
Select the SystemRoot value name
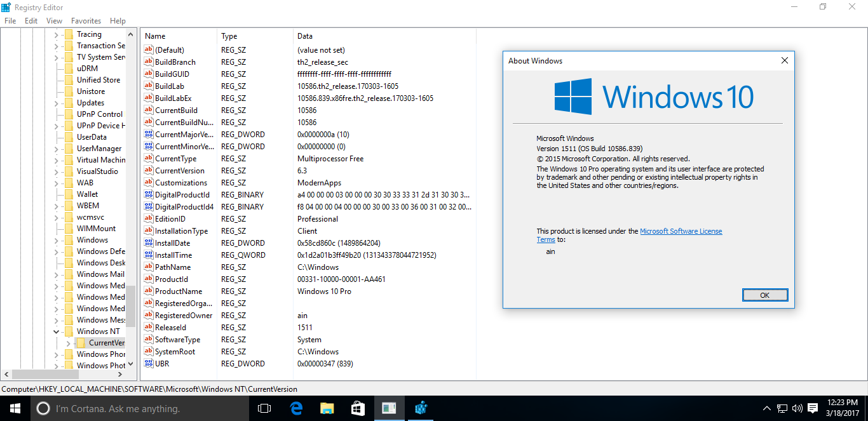tap(175, 352)
